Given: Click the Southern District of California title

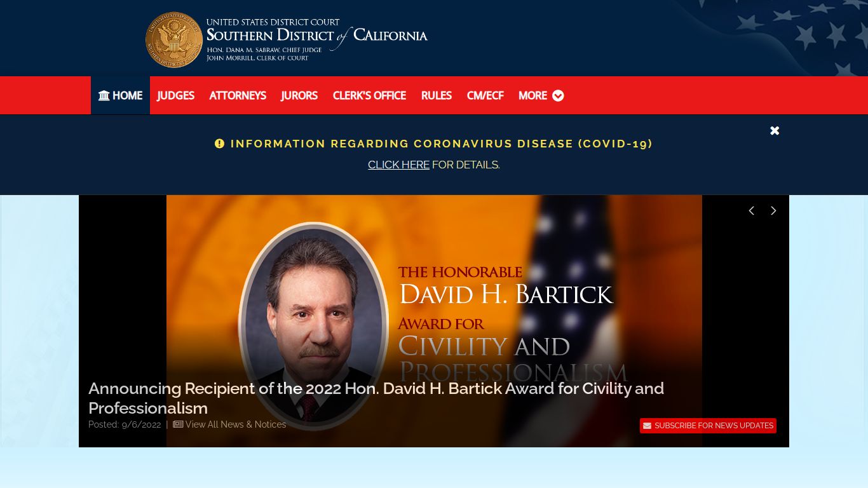Looking at the screenshot, I should click(317, 35).
